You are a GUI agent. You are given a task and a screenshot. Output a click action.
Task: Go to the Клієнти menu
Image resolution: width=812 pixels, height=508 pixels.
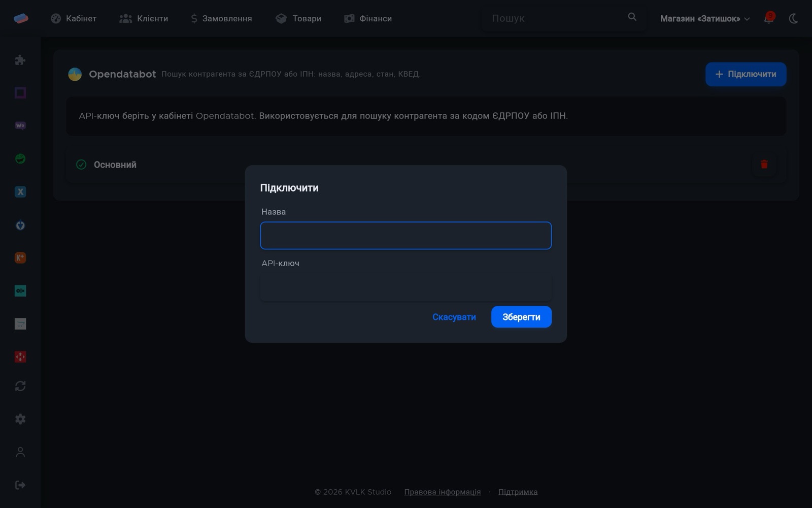pos(144,18)
